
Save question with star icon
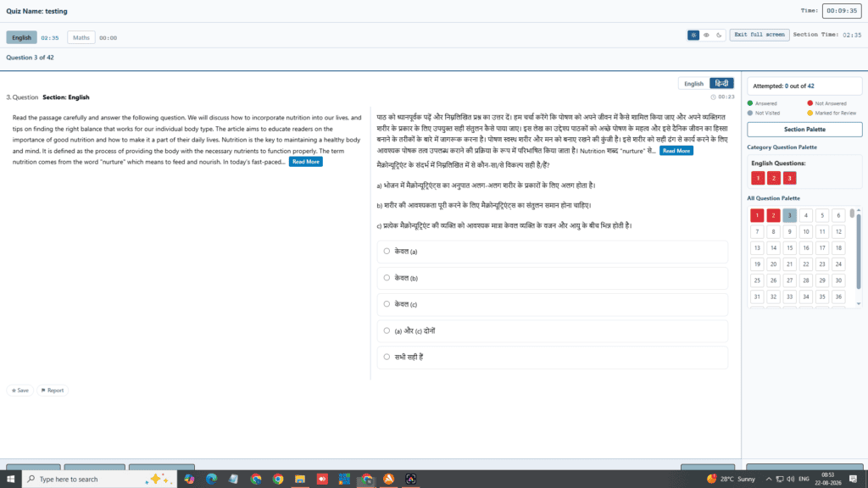20,390
